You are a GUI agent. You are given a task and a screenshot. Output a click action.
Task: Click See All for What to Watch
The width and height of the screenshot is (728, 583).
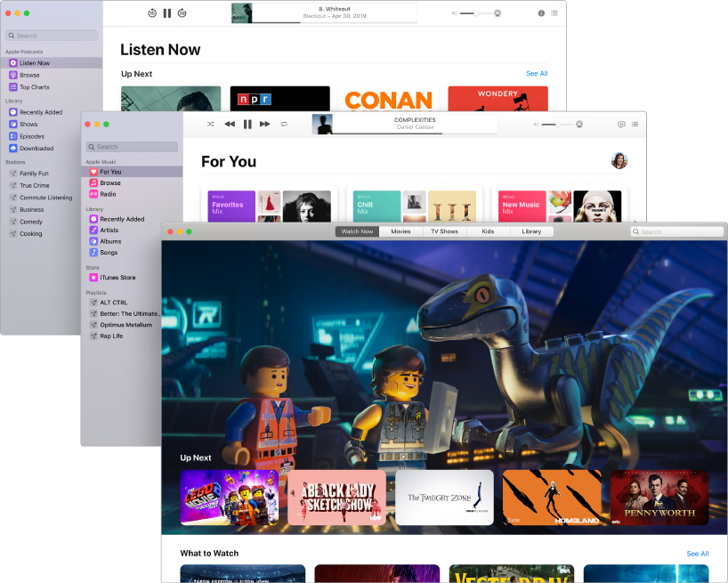coord(698,554)
